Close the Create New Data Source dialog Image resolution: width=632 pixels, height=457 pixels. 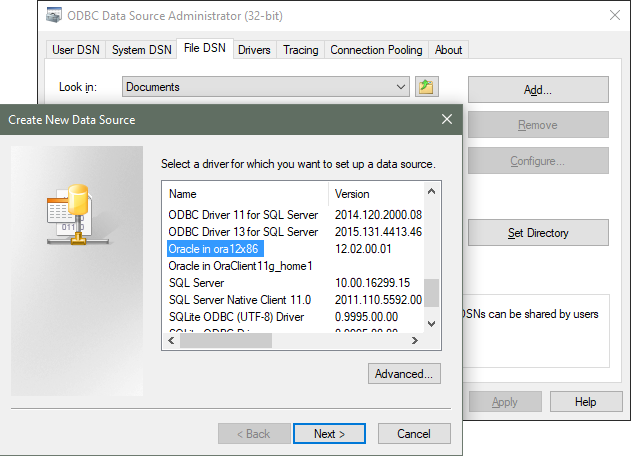[x=447, y=119]
